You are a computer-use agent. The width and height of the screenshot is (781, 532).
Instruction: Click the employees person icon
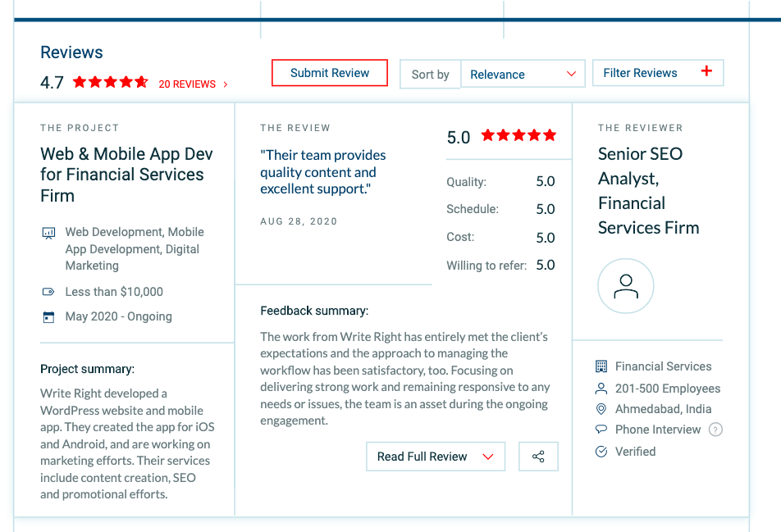click(601, 389)
